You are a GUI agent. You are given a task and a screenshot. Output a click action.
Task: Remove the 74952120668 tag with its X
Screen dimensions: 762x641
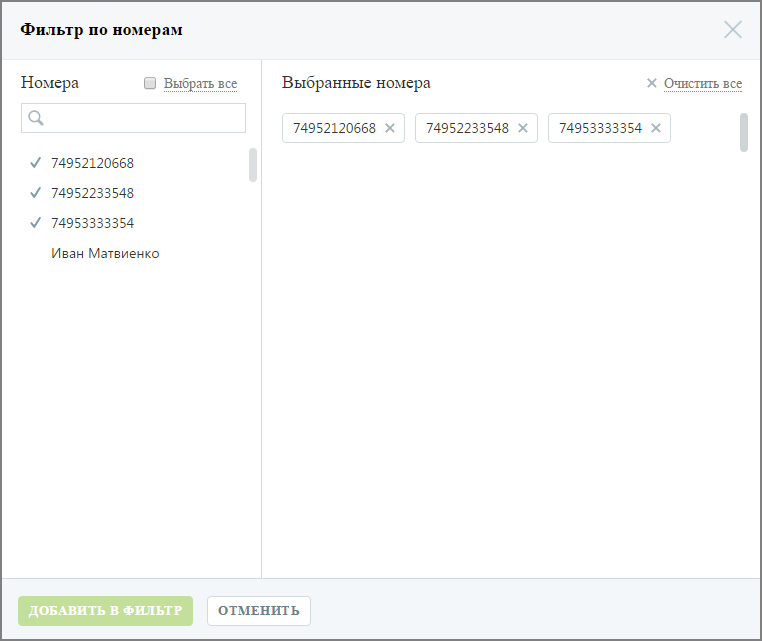pos(390,128)
